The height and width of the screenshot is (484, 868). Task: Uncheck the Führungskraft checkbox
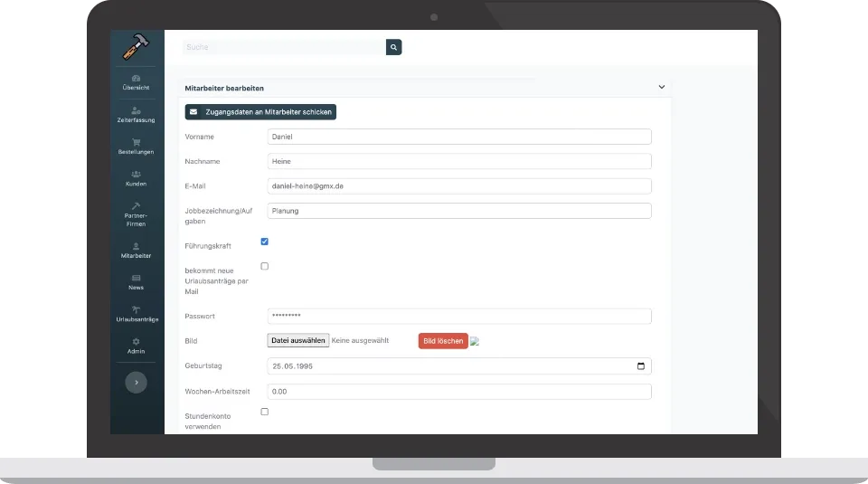click(265, 242)
